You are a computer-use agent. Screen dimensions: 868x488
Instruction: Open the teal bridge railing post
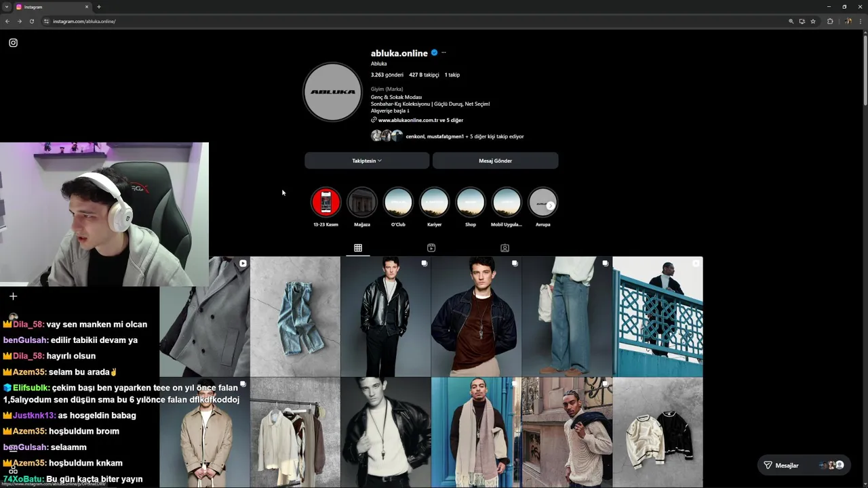pyautogui.click(x=658, y=316)
